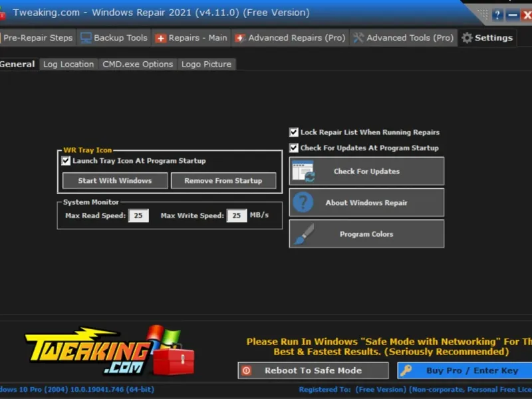Image resolution: width=532 pixels, height=399 pixels.
Task: Open the Pre-Repair Steps tab
Action: (x=37, y=38)
